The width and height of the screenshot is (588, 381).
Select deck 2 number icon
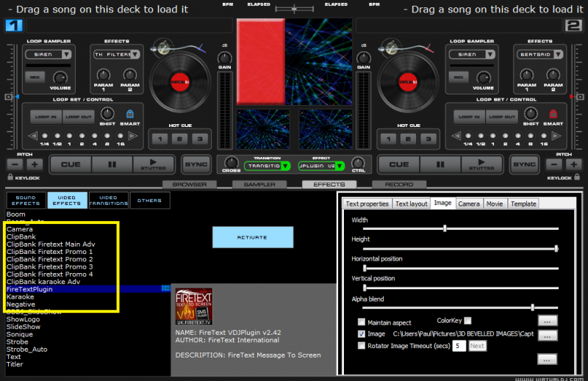coord(573,26)
